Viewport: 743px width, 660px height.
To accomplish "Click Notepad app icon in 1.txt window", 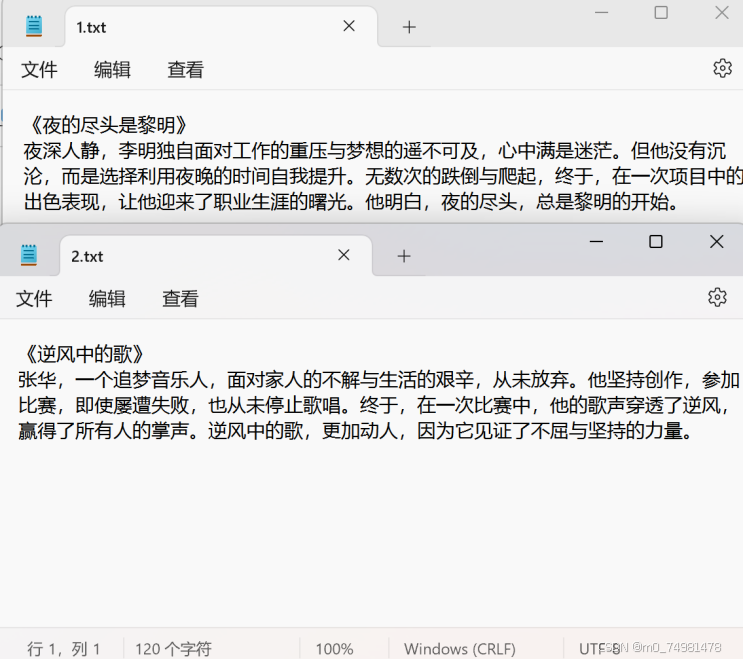I will (x=34, y=26).
